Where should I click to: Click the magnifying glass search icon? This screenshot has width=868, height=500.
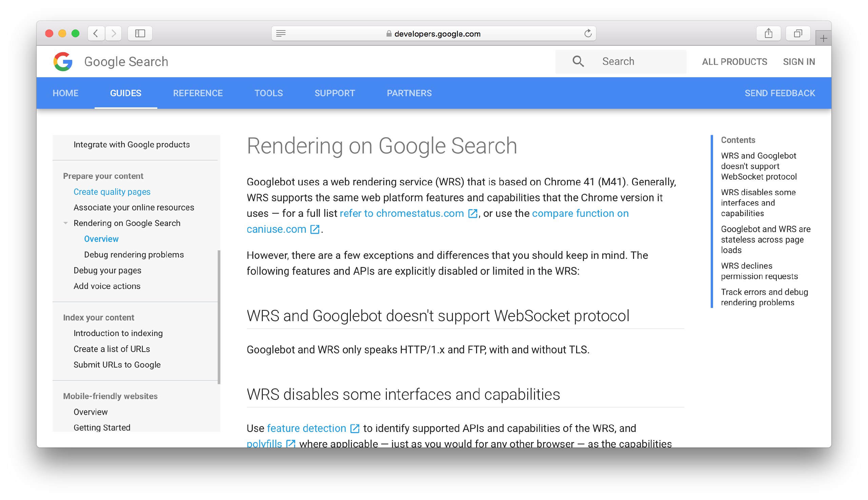578,61
